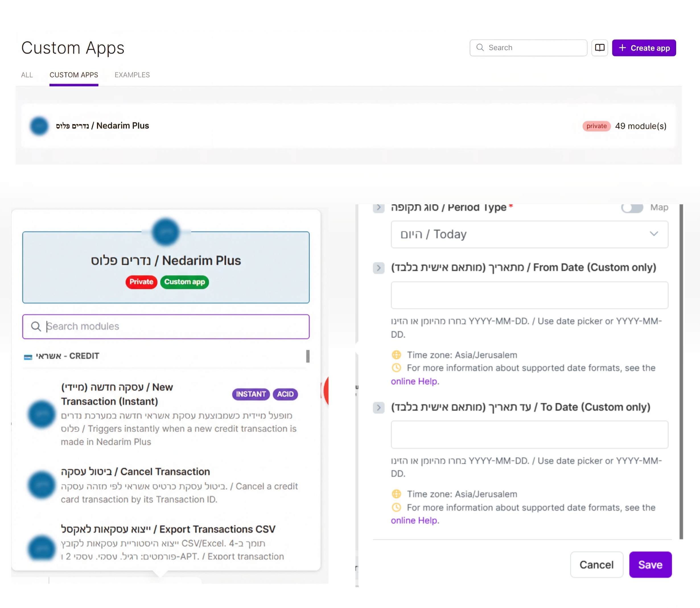Select the Cancel Transaction module title
This screenshot has height=608, width=700.
[135, 471]
